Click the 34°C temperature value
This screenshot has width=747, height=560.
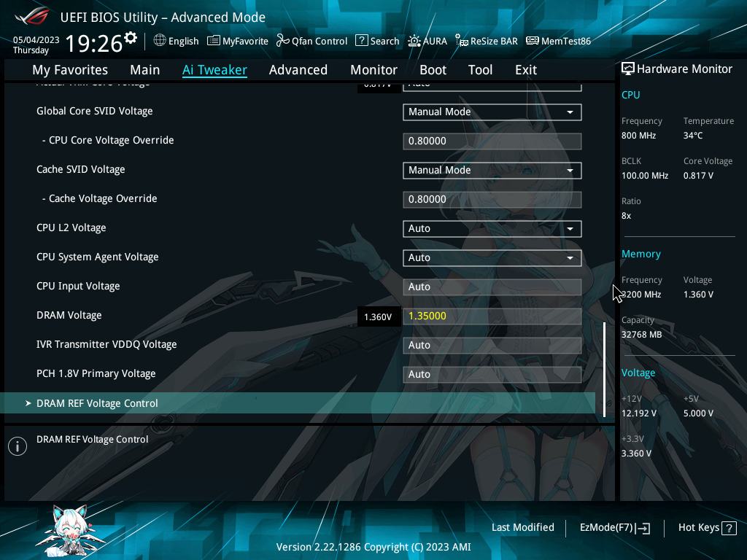(x=693, y=135)
